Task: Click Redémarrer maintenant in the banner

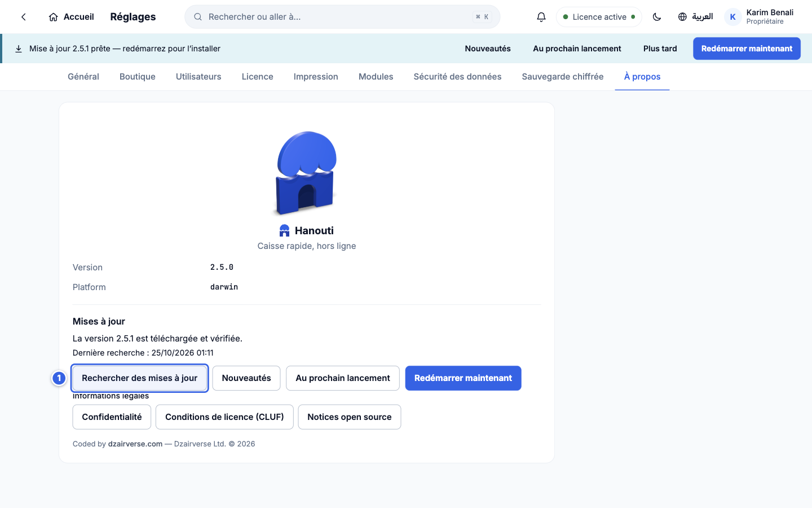Action: click(747, 49)
